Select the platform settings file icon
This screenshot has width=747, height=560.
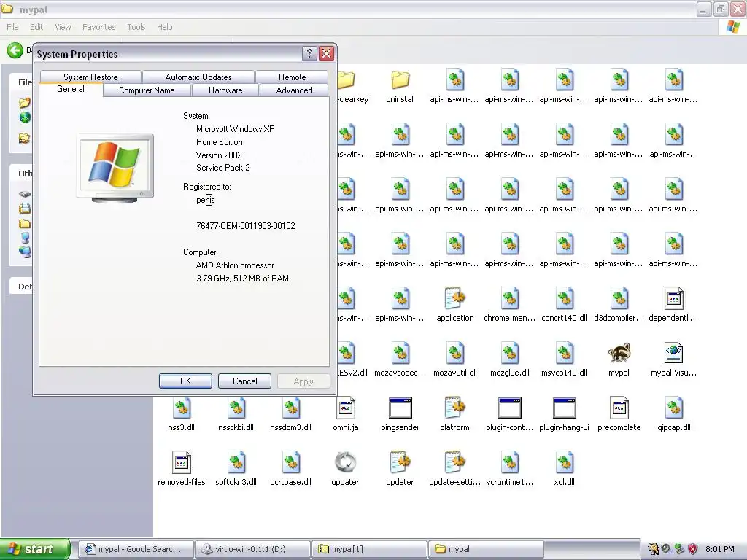(x=455, y=408)
